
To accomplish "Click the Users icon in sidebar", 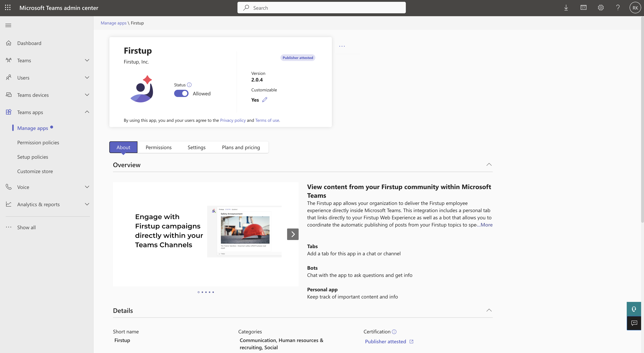I will (x=9, y=78).
